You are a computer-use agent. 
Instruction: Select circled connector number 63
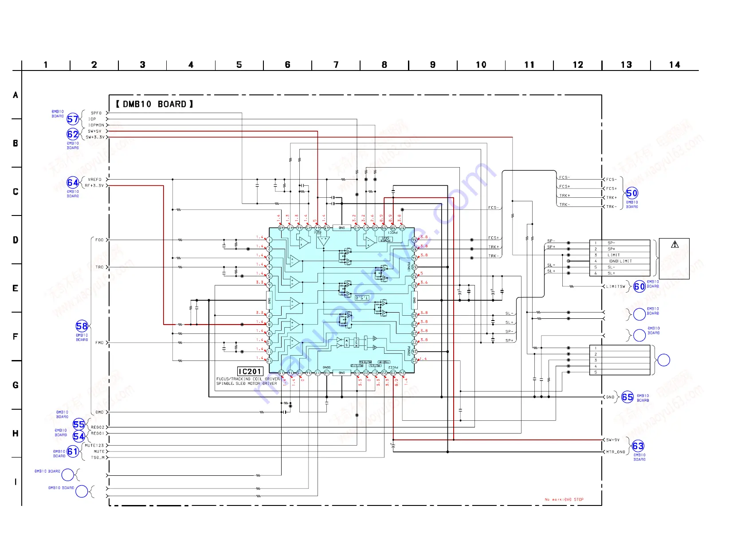pos(638,446)
